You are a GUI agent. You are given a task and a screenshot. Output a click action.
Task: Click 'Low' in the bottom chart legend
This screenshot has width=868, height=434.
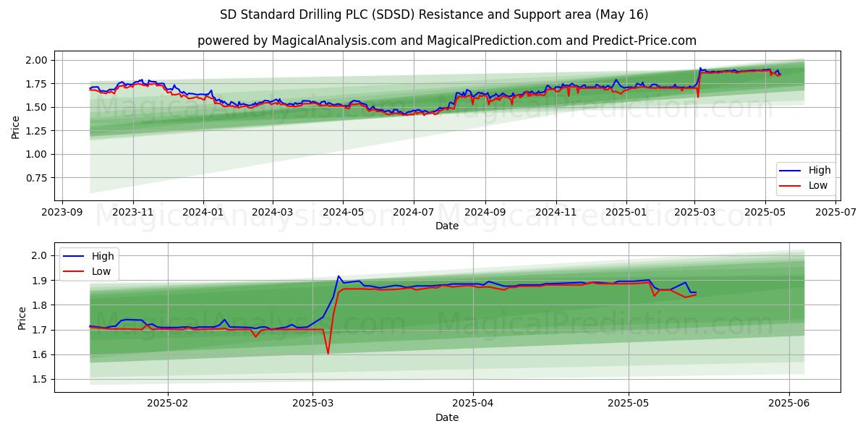tap(102, 271)
